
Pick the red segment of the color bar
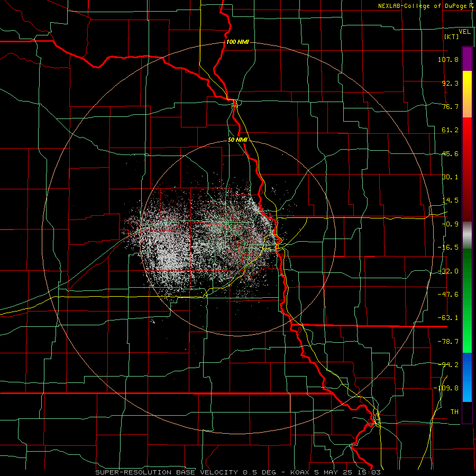467,169
